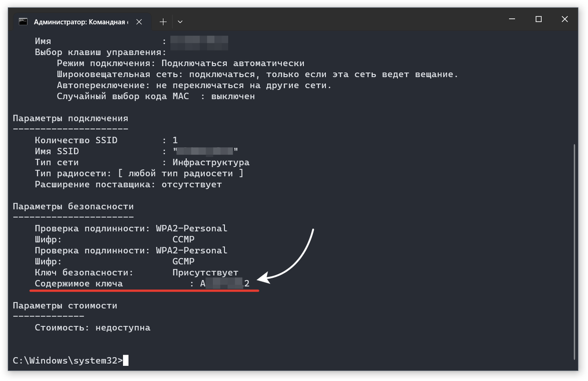Maximize the terminal window
The image size is (588, 381).
539,19
